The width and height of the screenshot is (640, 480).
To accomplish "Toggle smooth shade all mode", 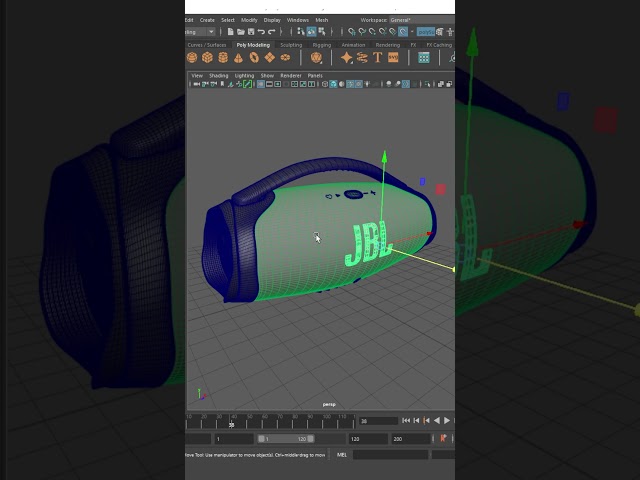I will tap(333, 84).
